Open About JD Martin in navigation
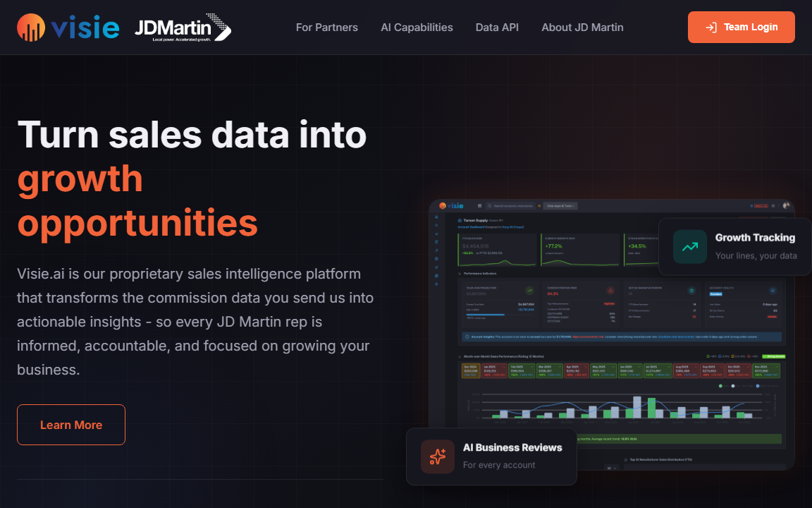Image resolution: width=812 pixels, height=508 pixels. (583, 28)
